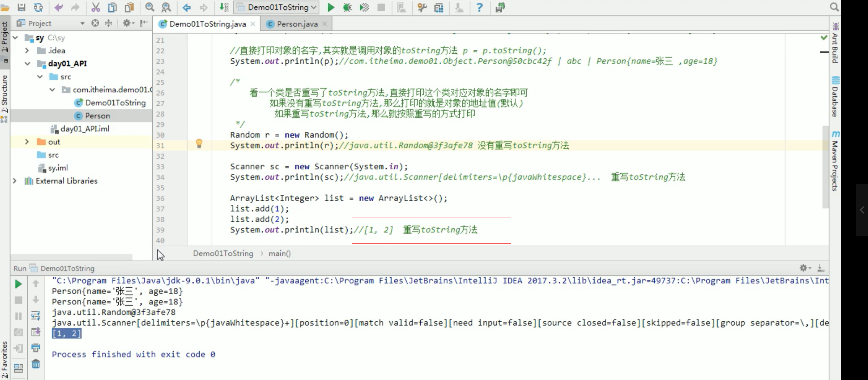
Task: Open the Maven Projects side tab
Action: (835, 162)
